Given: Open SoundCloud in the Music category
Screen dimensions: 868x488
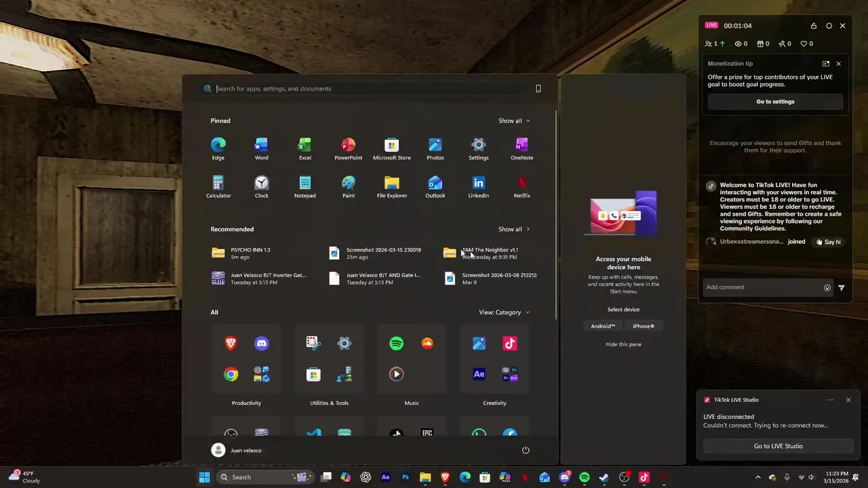Looking at the screenshot, I should tap(427, 344).
